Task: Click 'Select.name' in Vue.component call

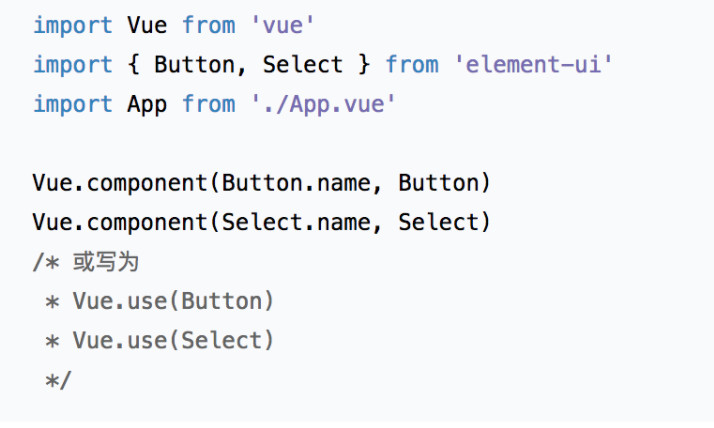Action: point(296,222)
